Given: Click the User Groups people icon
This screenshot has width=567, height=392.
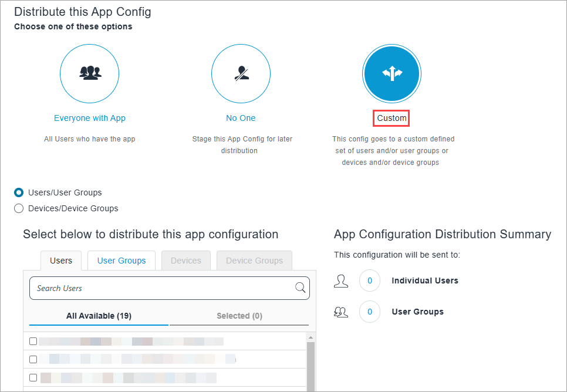Looking at the screenshot, I should [x=341, y=312].
